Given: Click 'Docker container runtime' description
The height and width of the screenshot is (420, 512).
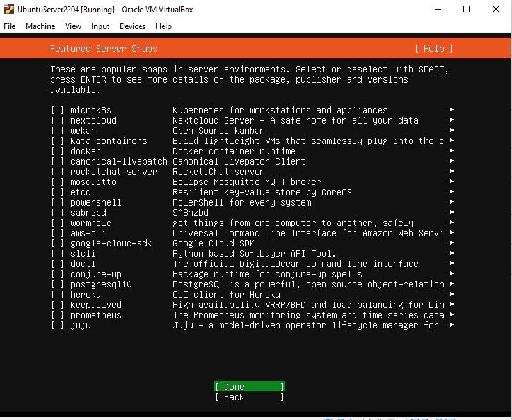Looking at the screenshot, I should click(x=234, y=151).
